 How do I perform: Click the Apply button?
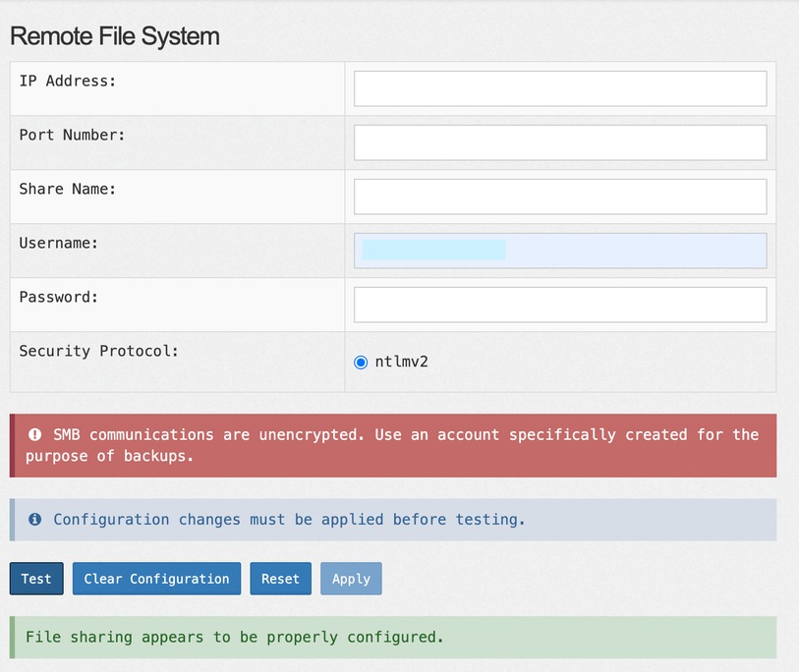click(351, 579)
